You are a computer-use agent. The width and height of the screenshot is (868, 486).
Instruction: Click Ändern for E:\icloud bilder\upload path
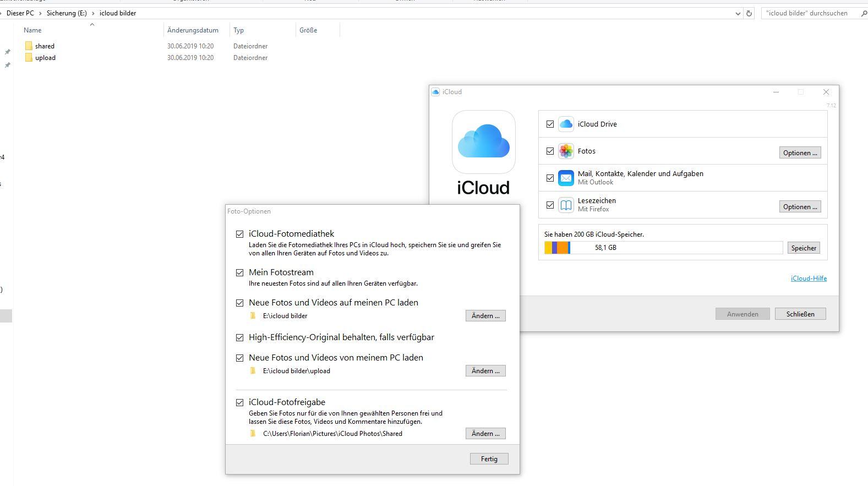(x=485, y=370)
